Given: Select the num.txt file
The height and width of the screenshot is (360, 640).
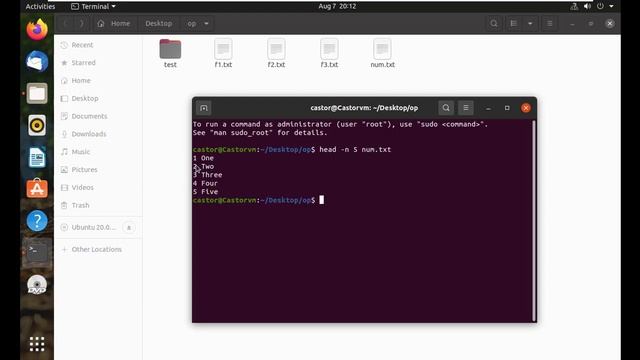Looking at the screenshot, I should pyautogui.click(x=382, y=53).
